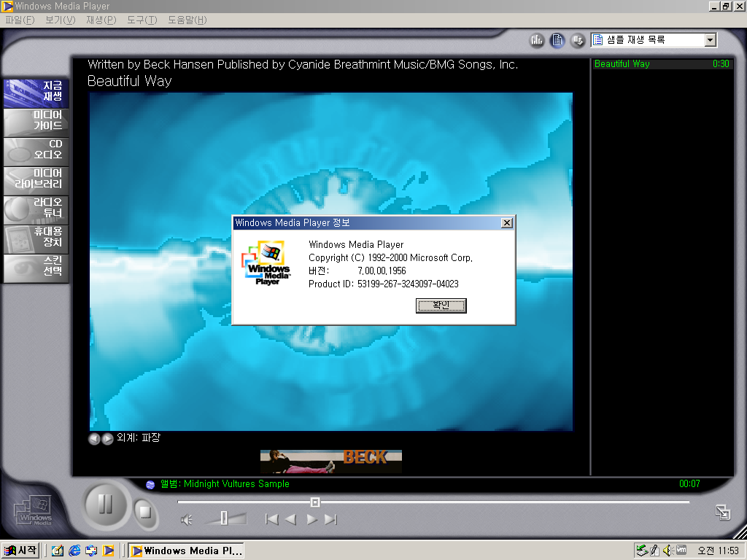The height and width of the screenshot is (560, 747).
Task: Skip to next track
Action: [x=330, y=519]
